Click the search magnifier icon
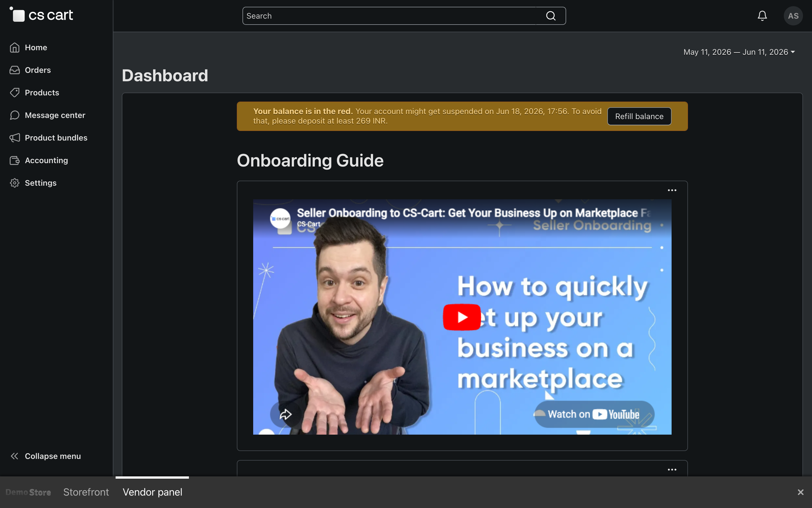 (551, 16)
